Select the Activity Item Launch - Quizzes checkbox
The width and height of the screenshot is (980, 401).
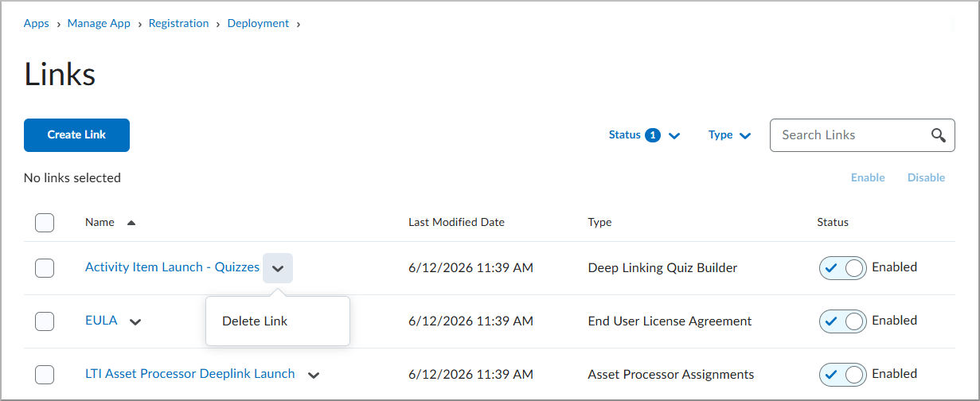(x=45, y=268)
